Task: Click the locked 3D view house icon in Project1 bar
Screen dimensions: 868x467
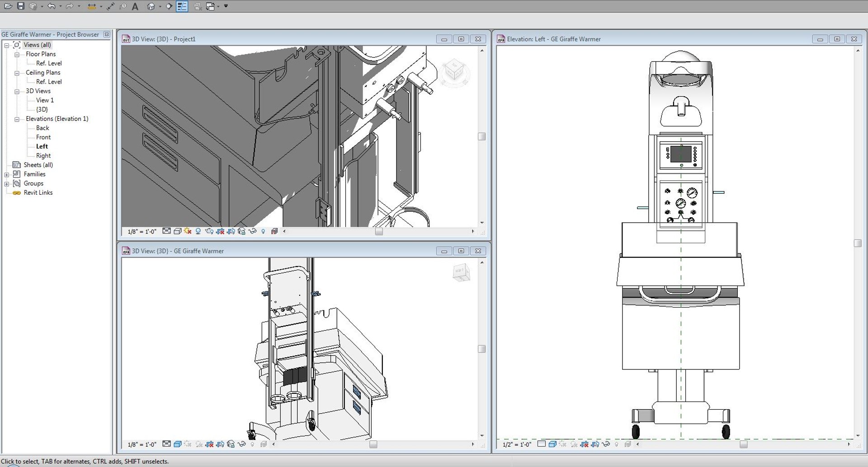Action: click(x=241, y=231)
